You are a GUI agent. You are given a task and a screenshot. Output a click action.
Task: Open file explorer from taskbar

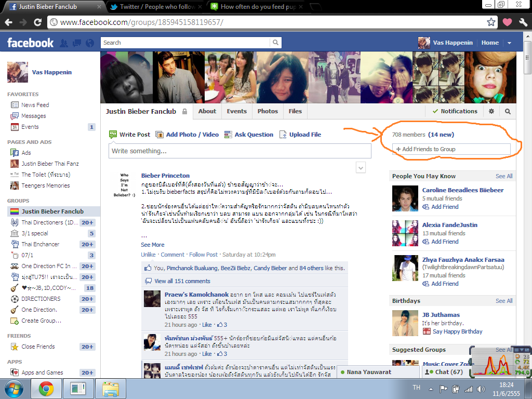(111, 389)
